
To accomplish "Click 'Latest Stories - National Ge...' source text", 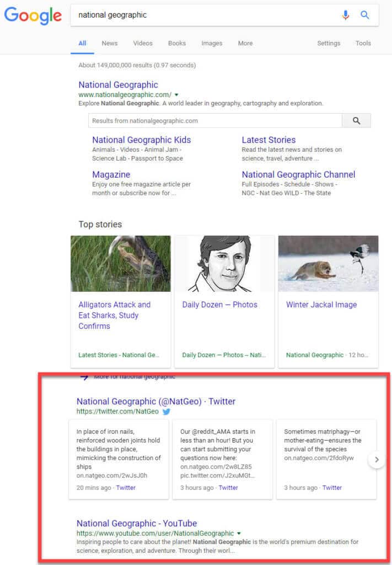I will point(119,355).
